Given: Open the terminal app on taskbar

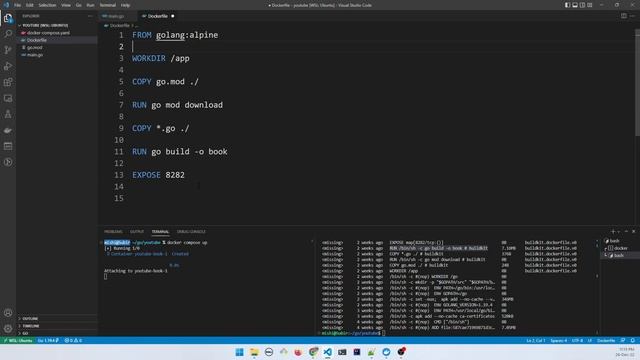Looking at the screenshot, I should coord(342,352).
